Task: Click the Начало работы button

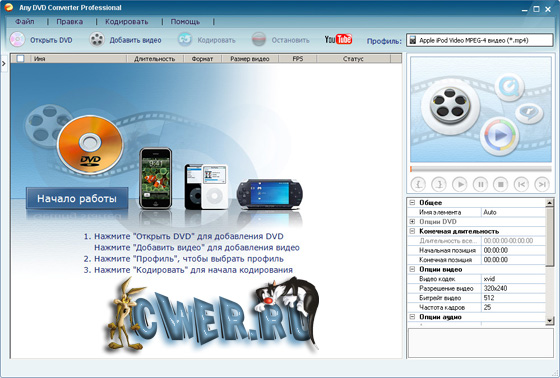Action: point(77,198)
